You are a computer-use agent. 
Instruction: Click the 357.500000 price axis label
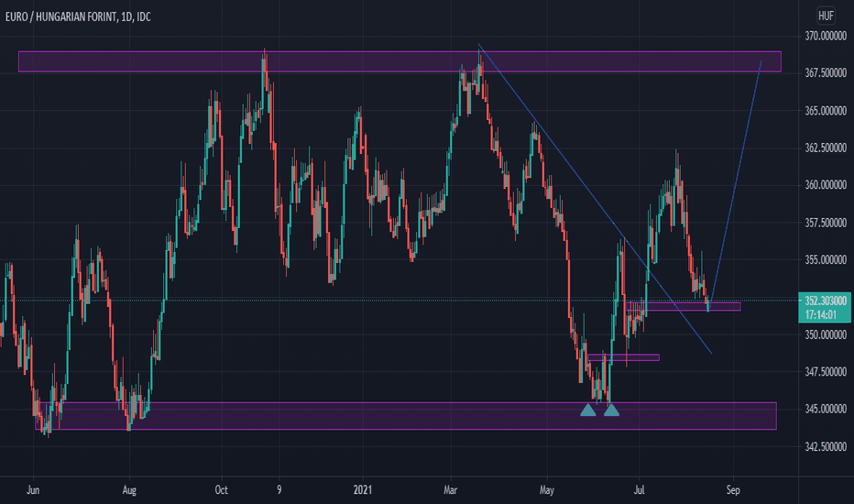point(826,223)
